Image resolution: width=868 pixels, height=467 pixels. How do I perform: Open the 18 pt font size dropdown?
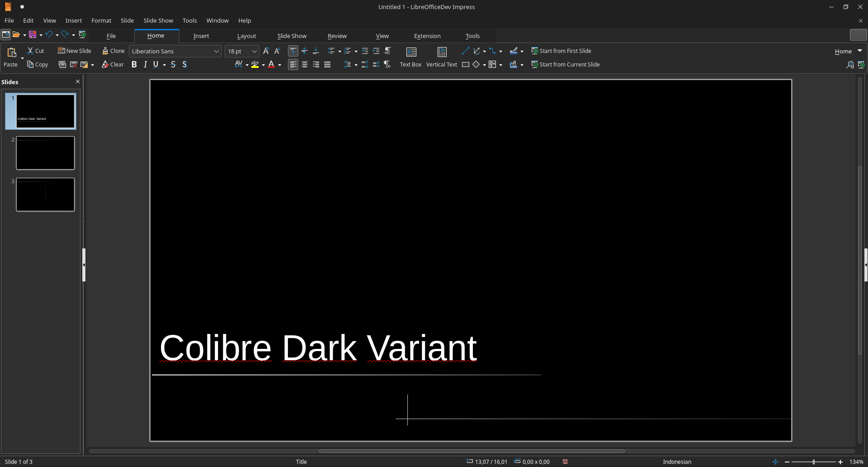point(254,51)
